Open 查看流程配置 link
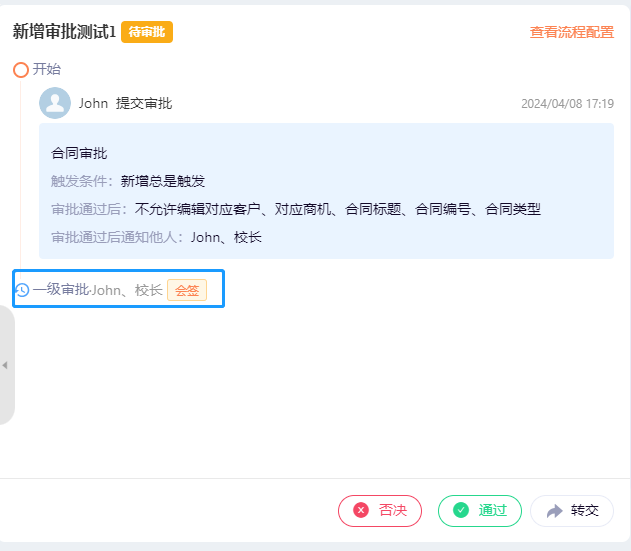The height and width of the screenshot is (551, 631). coord(571,32)
